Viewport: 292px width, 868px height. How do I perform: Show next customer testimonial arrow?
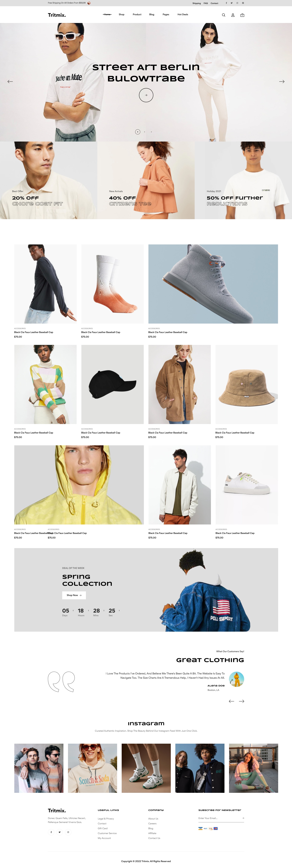(x=242, y=701)
